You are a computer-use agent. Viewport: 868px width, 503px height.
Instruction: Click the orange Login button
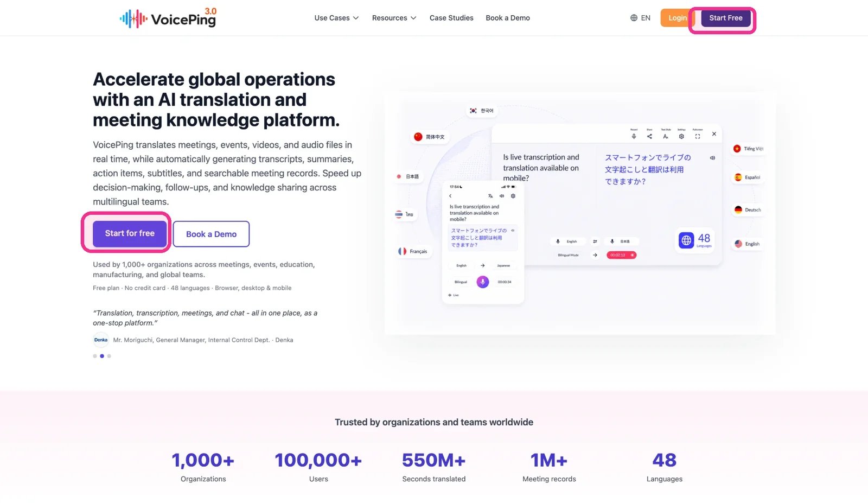[676, 18]
